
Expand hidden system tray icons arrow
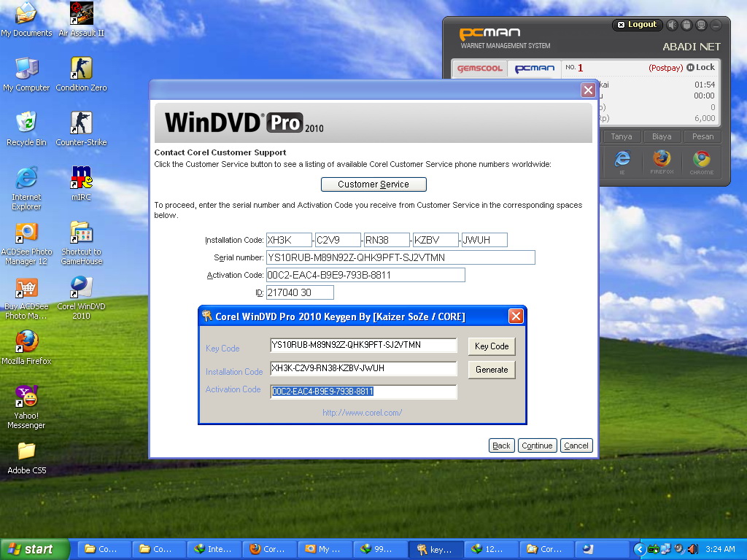640,549
